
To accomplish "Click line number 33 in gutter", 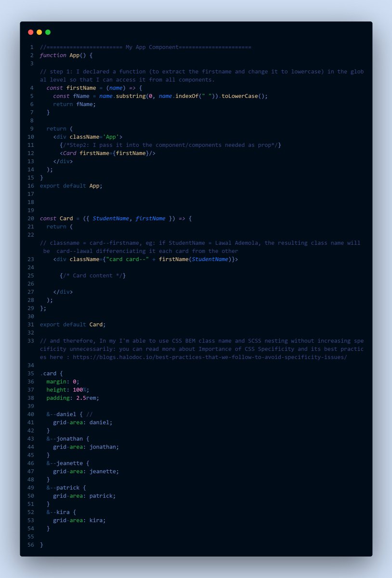I will (31, 341).
